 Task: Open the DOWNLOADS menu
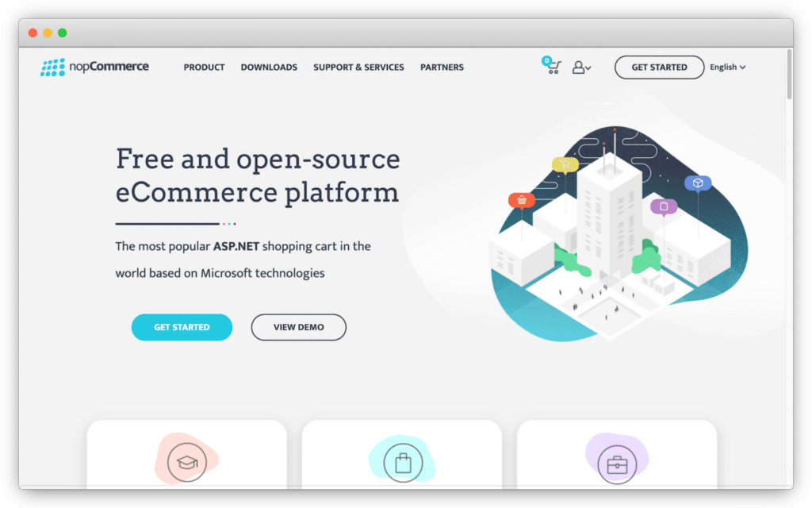pos(269,67)
